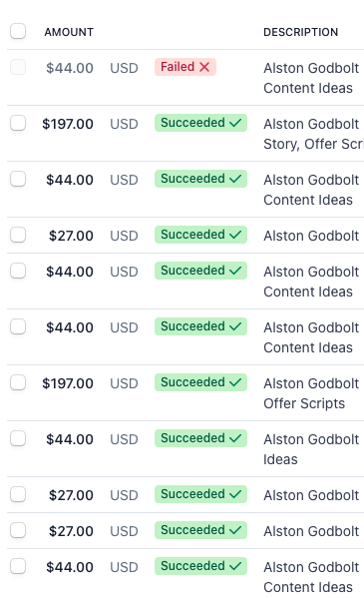
Task: Click the last row's Succeeded badge
Action: click(x=200, y=566)
